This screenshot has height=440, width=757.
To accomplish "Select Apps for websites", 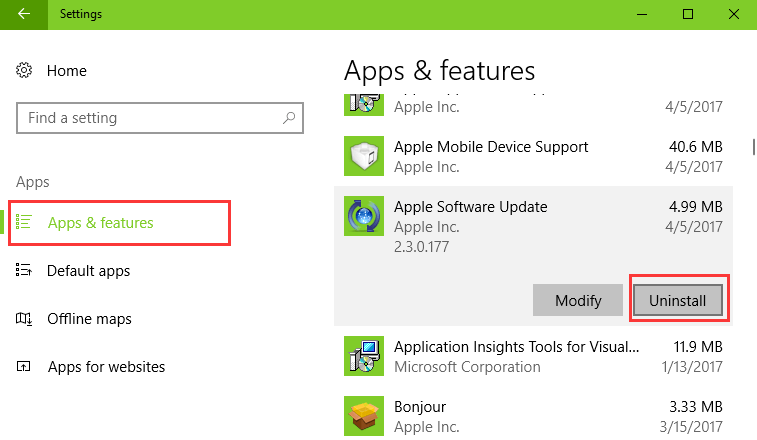I will click(106, 367).
